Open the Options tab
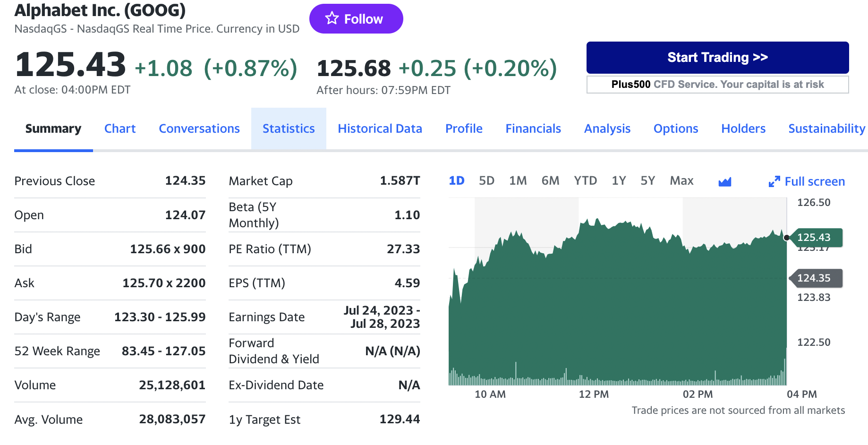 point(676,128)
